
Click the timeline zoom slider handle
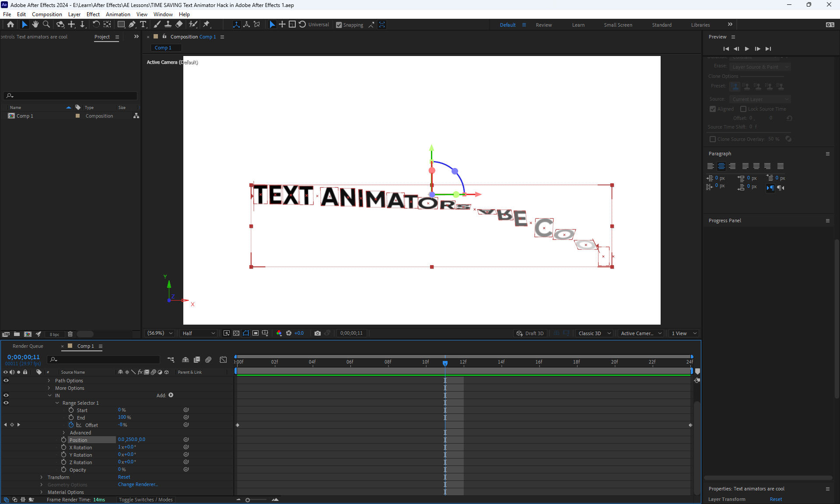point(248,500)
